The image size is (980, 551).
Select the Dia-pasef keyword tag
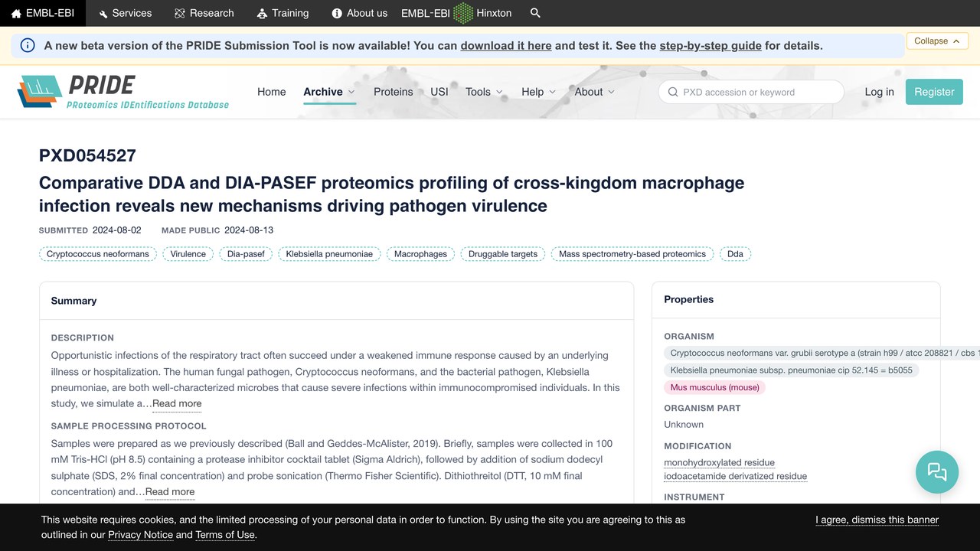tap(246, 254)
